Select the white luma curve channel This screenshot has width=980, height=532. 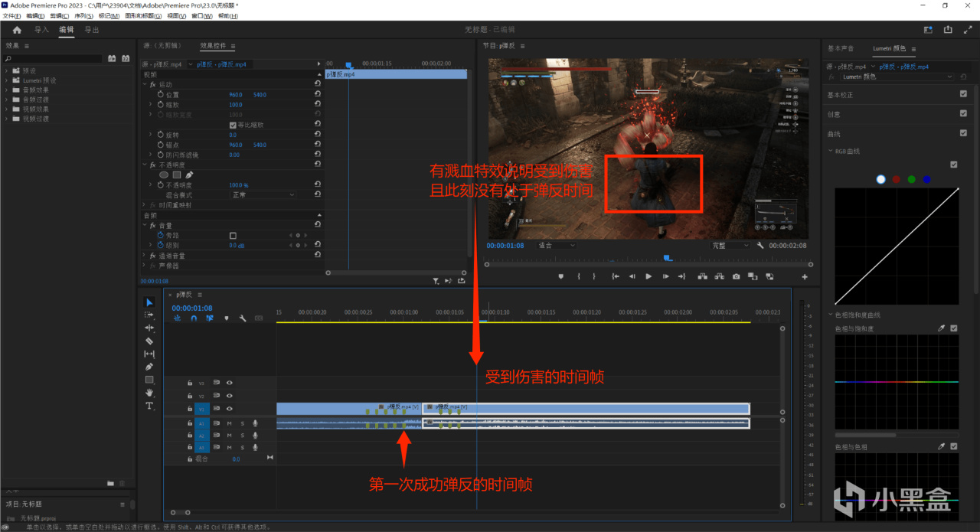point(880,179)
